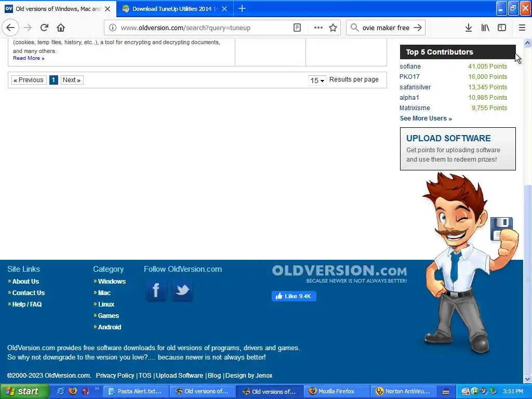Toggle reader view icon in address bar

(297, 28)
